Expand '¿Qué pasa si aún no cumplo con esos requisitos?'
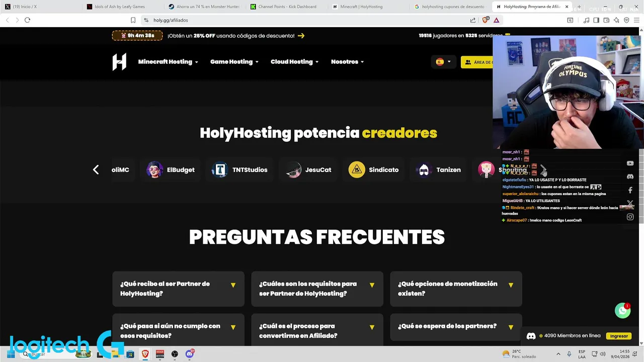Image resolution: width=644 pixels, height=362 pixels. [178, 330]
